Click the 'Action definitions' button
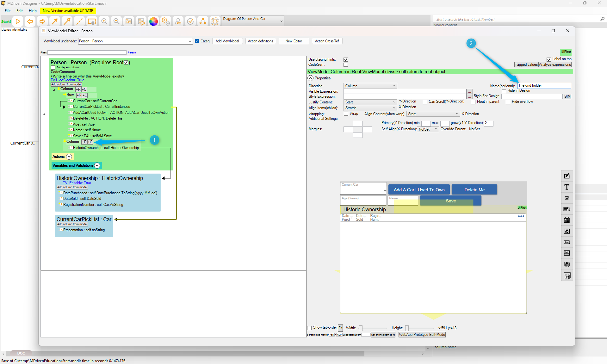The height and width of the screenshot is (364, 607). tap(260, 41)
